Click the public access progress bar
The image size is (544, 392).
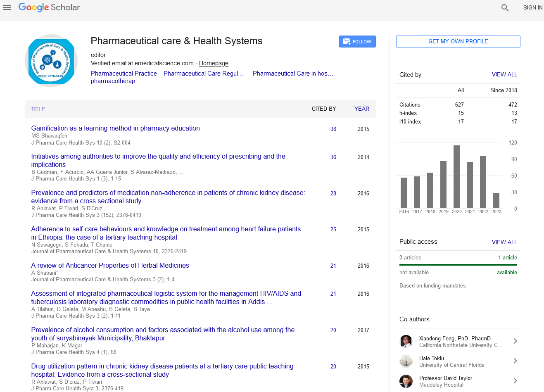[458, 265]
